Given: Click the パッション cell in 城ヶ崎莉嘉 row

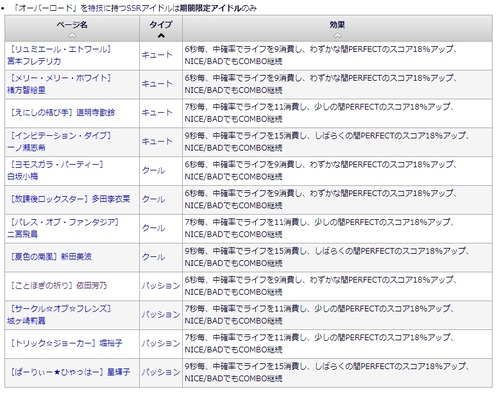Looking at the screenshot, I should 161,315.
